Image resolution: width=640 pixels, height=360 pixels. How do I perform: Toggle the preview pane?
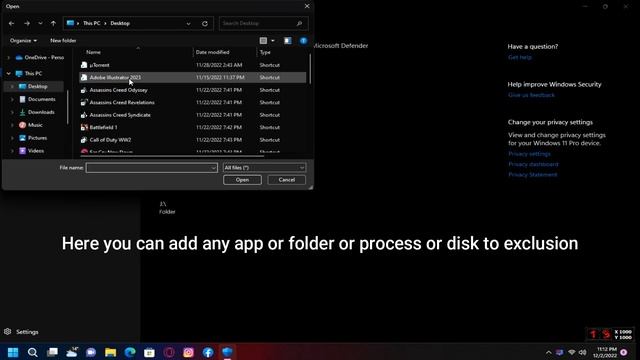point(288,40)
